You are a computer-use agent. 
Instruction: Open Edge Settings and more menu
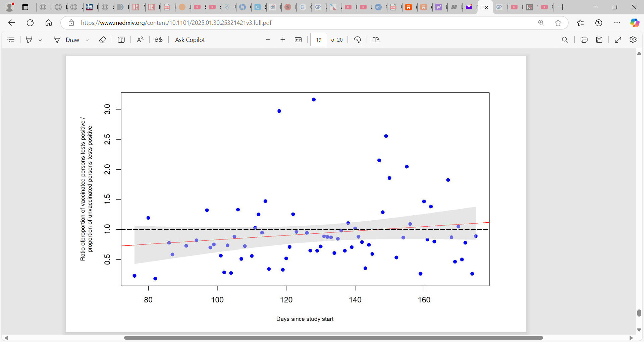pos(617,22)
